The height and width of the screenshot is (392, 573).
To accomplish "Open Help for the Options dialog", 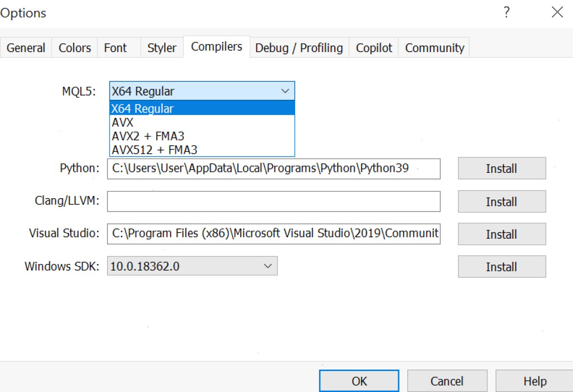I will [535, 381].
